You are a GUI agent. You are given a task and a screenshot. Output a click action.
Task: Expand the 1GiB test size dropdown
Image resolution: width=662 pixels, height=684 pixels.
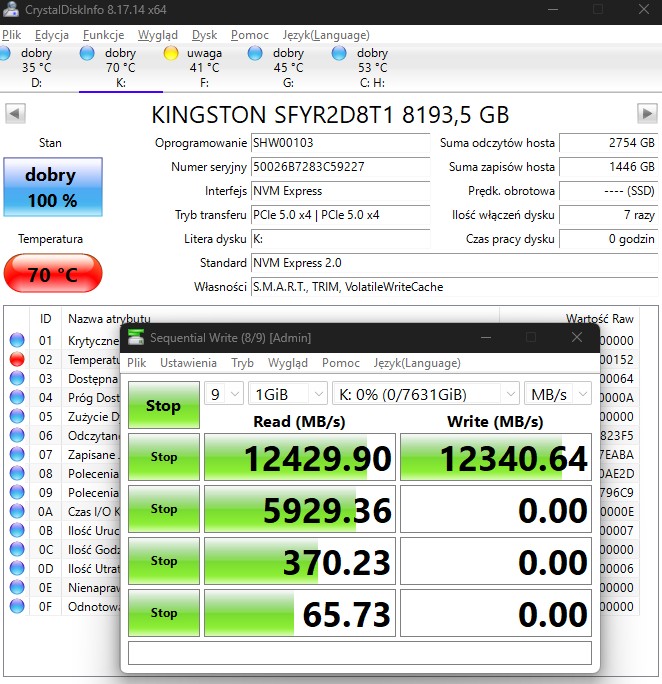[x=287, y=394]
